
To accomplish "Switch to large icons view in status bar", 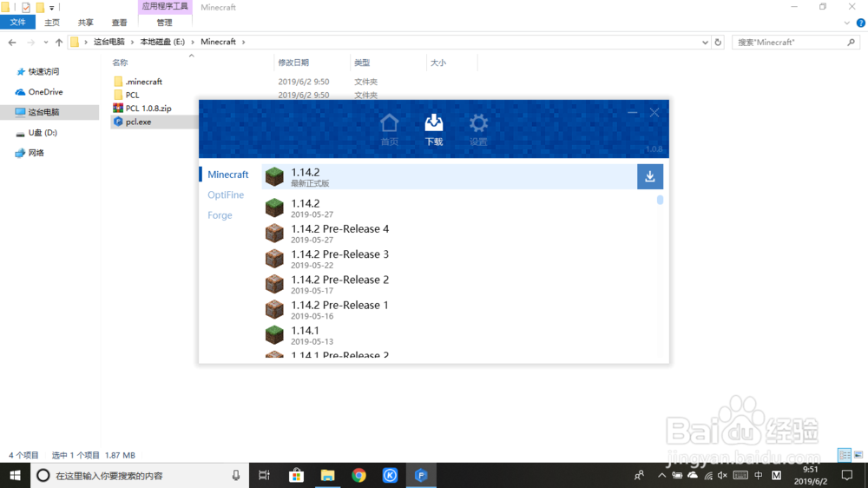I will 858,455.
